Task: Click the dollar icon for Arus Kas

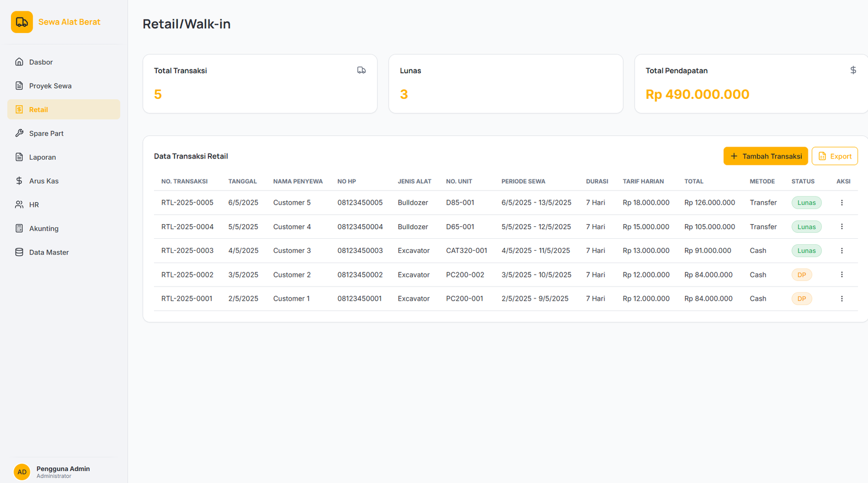Action: (x=19, y=181)
